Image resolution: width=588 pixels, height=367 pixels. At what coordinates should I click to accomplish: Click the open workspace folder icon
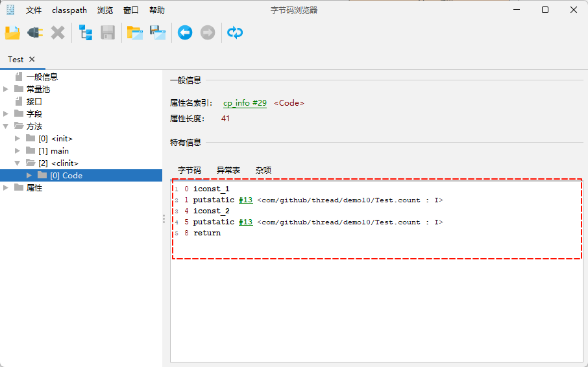[134, 32]
